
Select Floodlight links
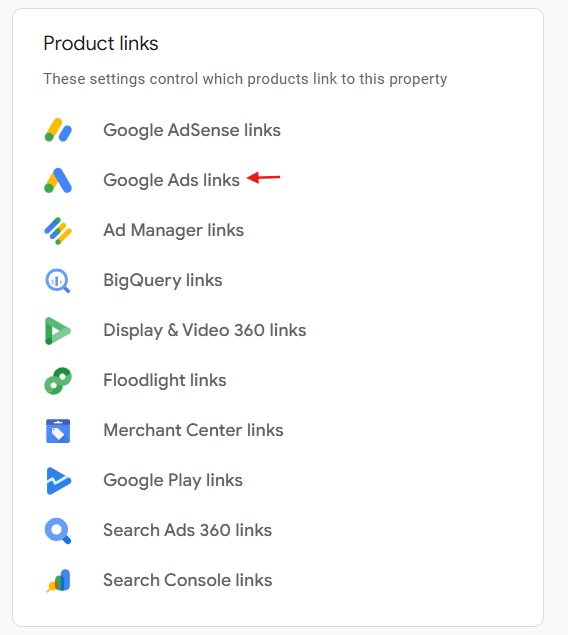(165, 380)
